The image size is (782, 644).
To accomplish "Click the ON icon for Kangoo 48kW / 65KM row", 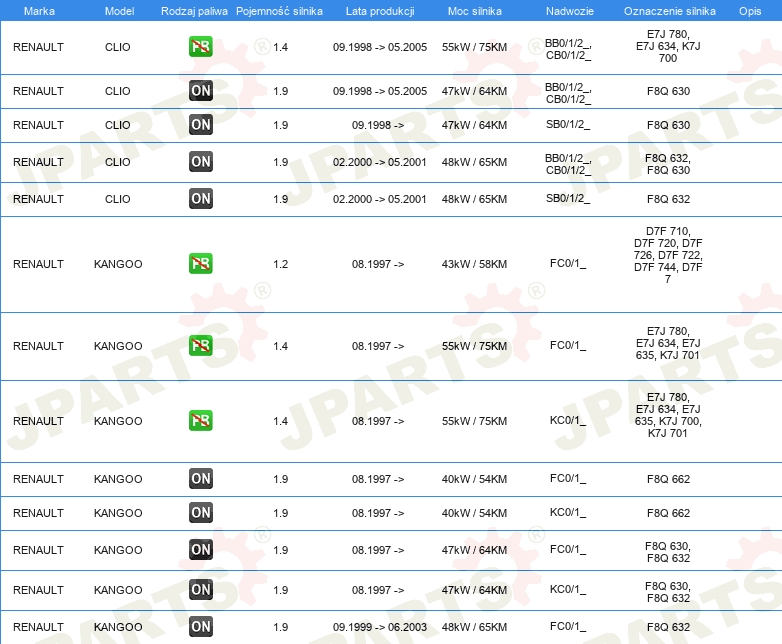I will (x=200, y=627).
